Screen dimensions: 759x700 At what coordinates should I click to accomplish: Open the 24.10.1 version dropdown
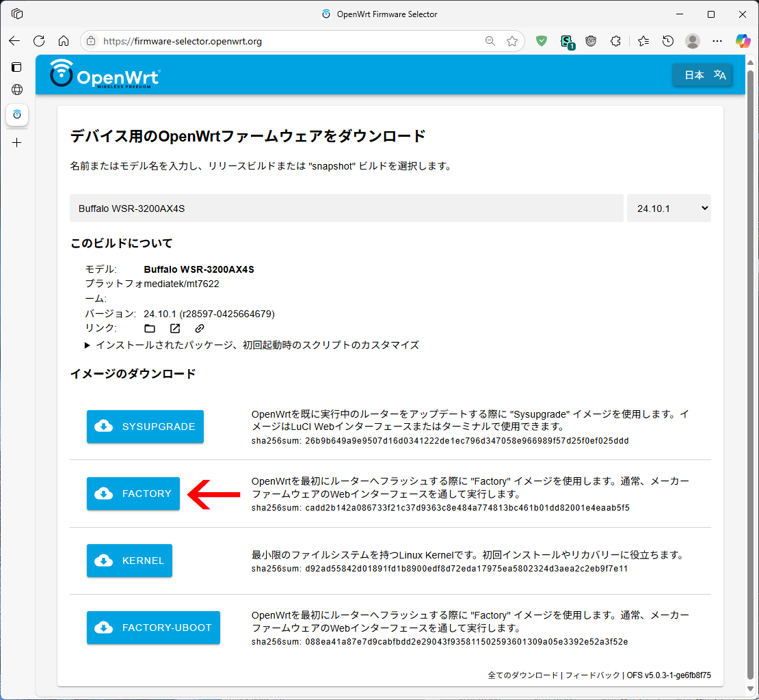click(x=669, y=208)
